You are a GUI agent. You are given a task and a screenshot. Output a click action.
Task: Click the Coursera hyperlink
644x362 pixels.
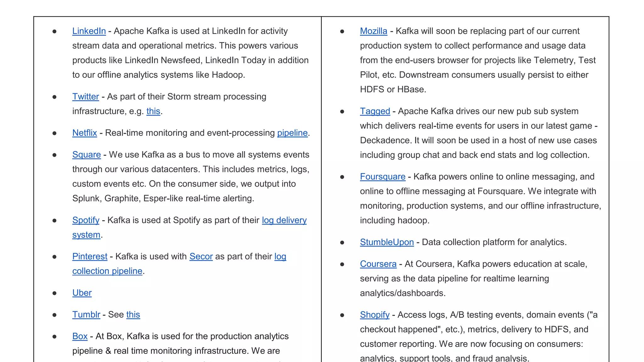click(378, 264)
